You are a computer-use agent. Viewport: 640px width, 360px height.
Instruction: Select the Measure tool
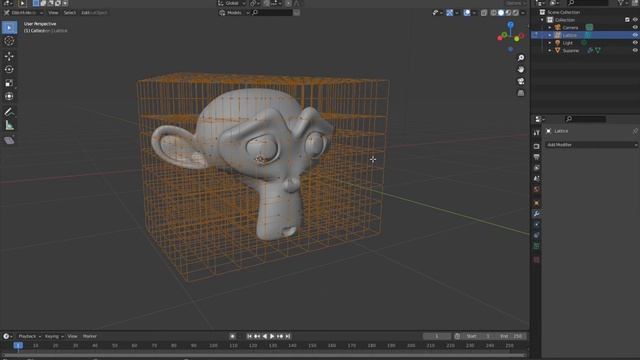[x=9, y=125]
